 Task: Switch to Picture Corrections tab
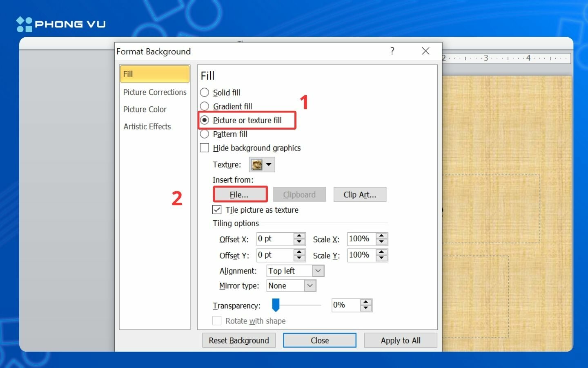pyautogui.click(x=155, y=92)
